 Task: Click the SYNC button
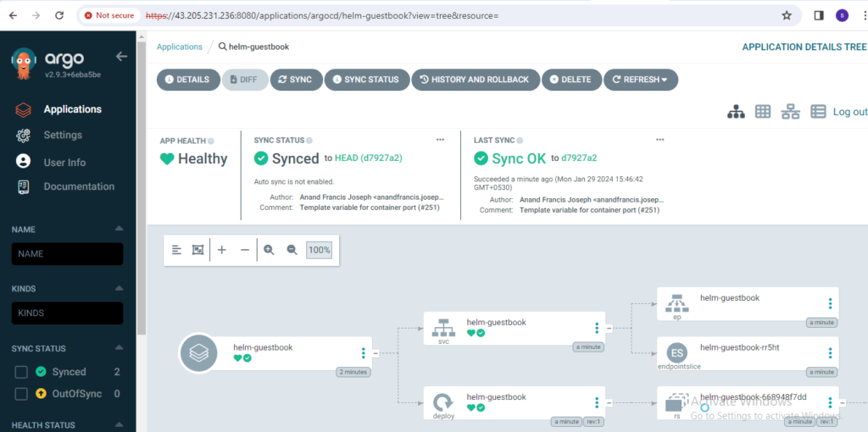tap(296, 80)
